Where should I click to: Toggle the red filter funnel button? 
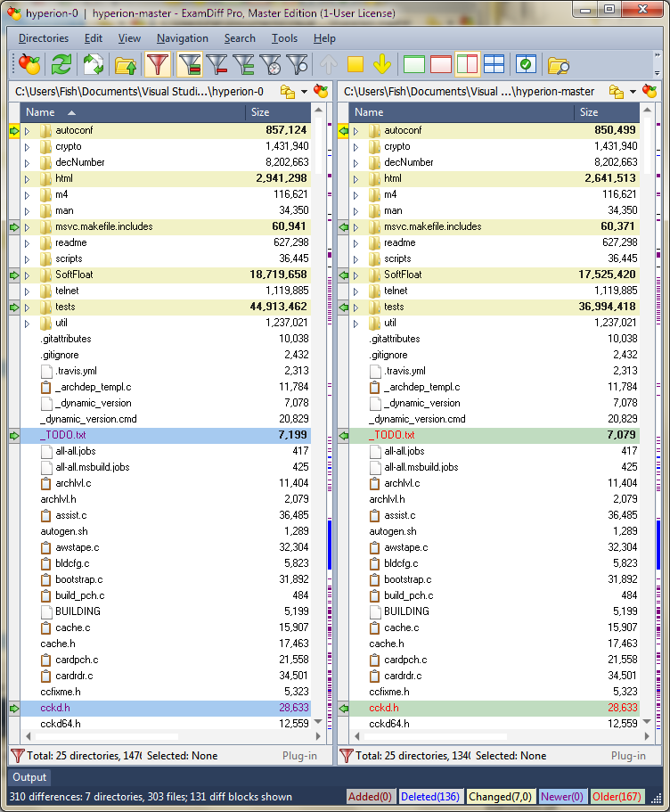click(x=158, y=65)
